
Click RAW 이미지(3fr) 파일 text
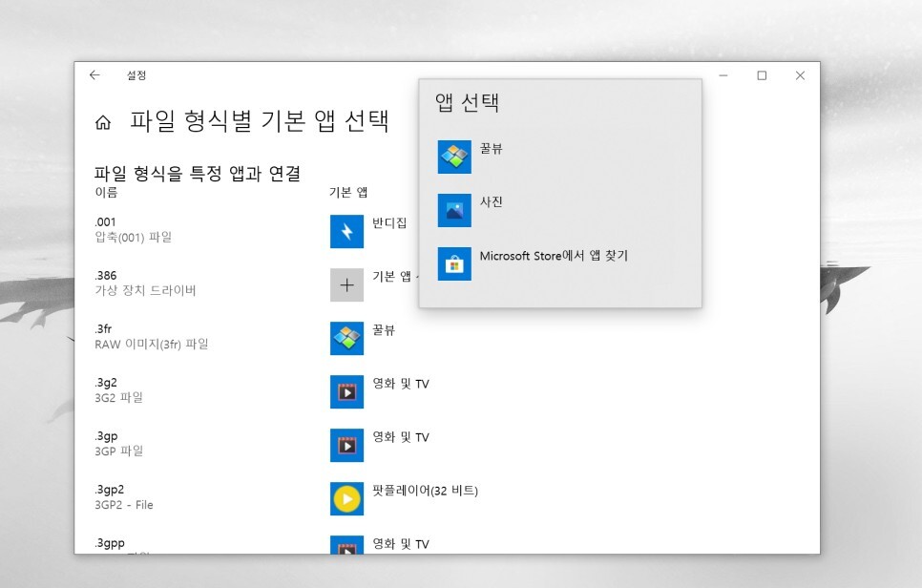152,344
